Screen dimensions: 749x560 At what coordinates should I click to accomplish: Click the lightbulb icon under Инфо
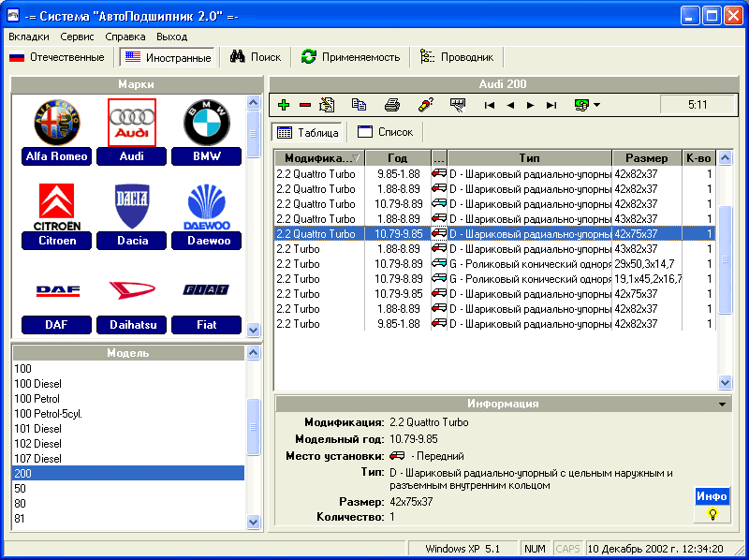(712, 514)
